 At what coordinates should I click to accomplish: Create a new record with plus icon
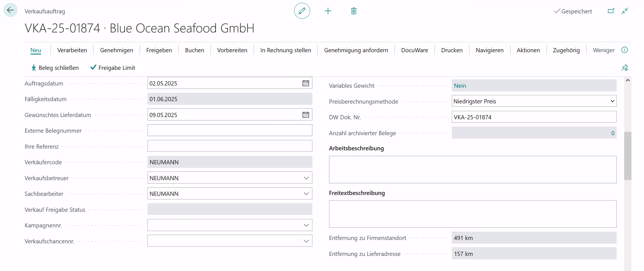328,11
